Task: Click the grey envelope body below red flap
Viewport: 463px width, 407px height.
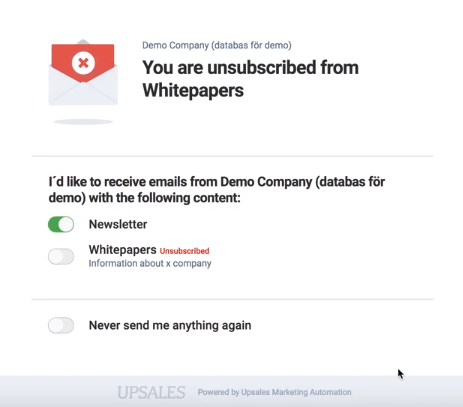Action: pyautogui.click(x=83, y=93)
